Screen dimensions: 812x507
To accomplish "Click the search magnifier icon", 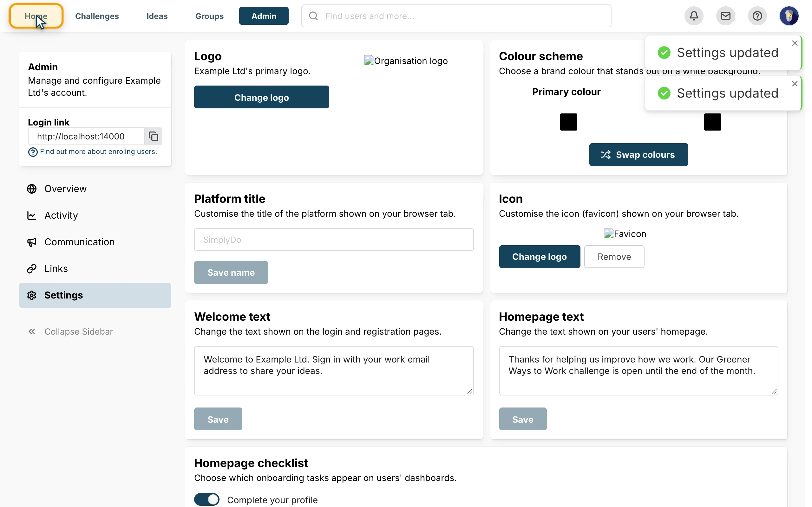I will click(x=313, y=16).
